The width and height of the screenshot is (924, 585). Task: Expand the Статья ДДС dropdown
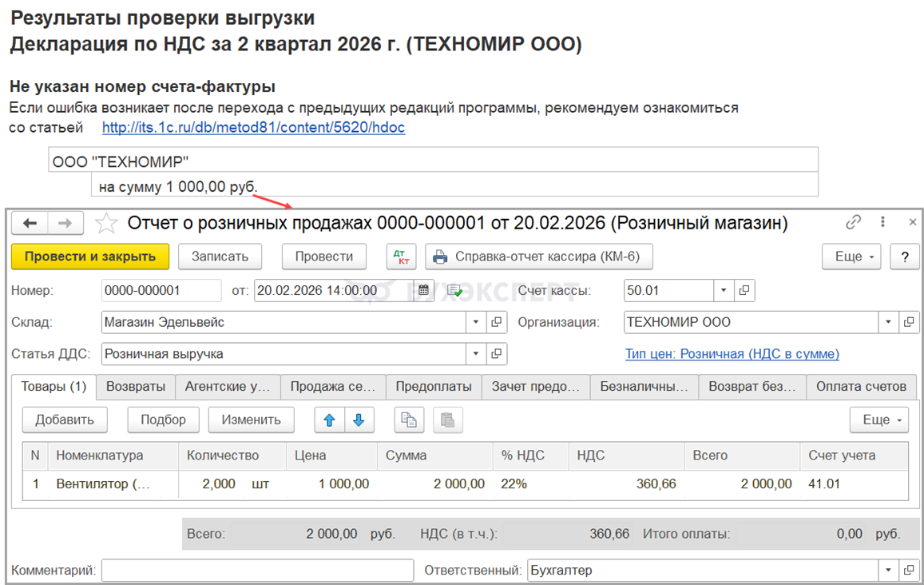point(475,353)
